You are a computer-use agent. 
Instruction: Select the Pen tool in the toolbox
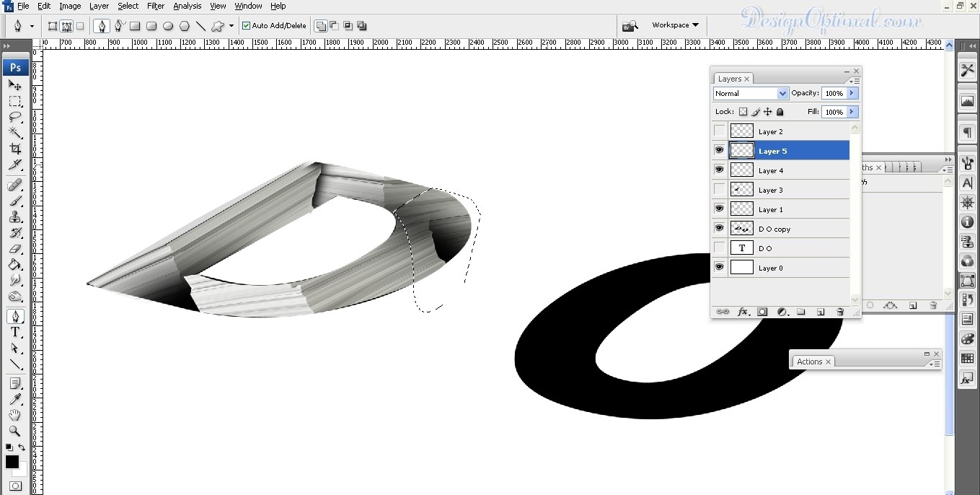pos(15,316)
